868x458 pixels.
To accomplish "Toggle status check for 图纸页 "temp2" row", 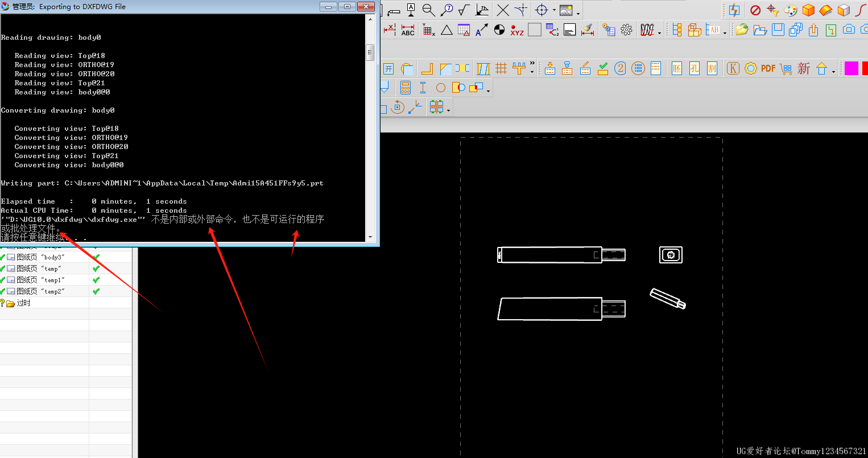I will tap(3, 291).
